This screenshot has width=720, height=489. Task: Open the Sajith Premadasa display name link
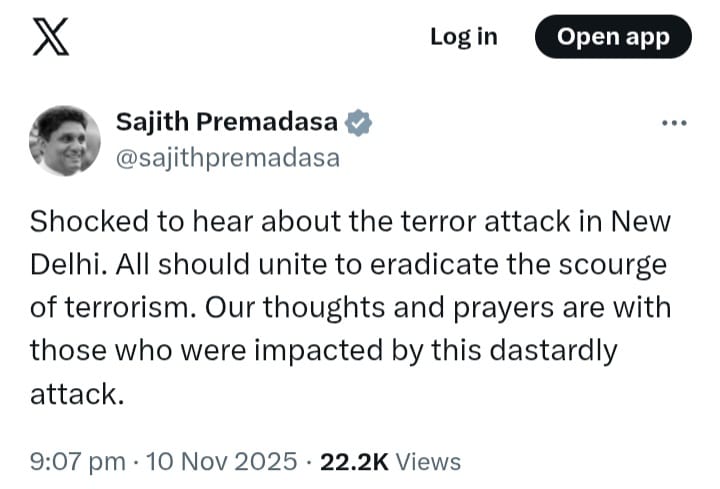227,123
